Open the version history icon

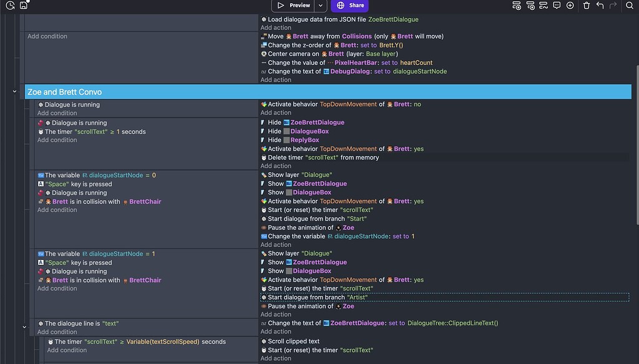(9, 6)
